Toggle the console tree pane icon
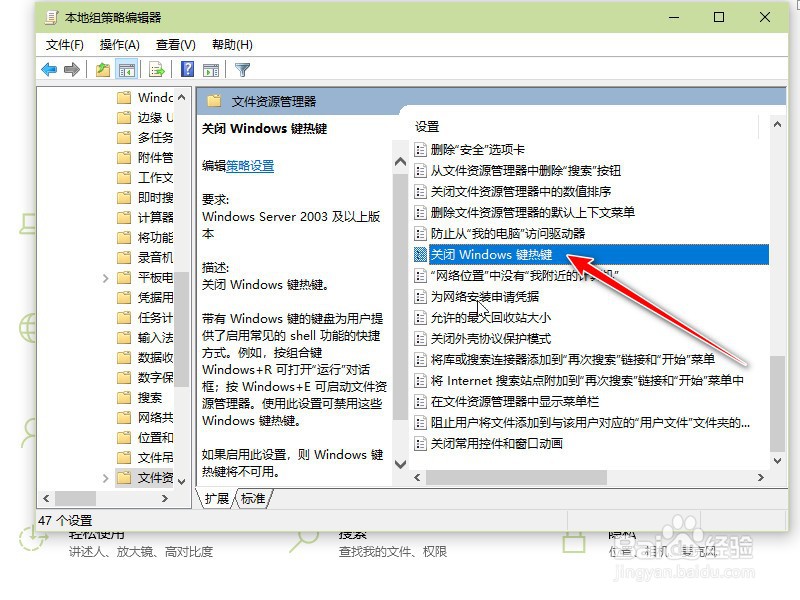 126,68
